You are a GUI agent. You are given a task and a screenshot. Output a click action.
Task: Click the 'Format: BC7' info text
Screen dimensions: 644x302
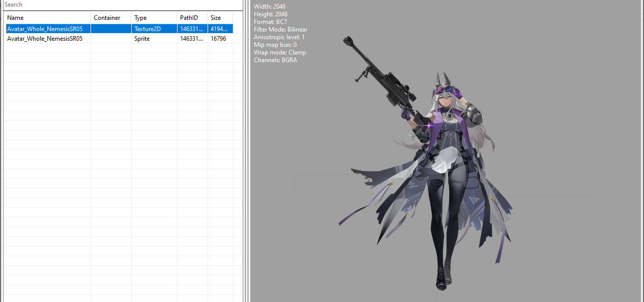pyautogui.click(x=271, y=22)
